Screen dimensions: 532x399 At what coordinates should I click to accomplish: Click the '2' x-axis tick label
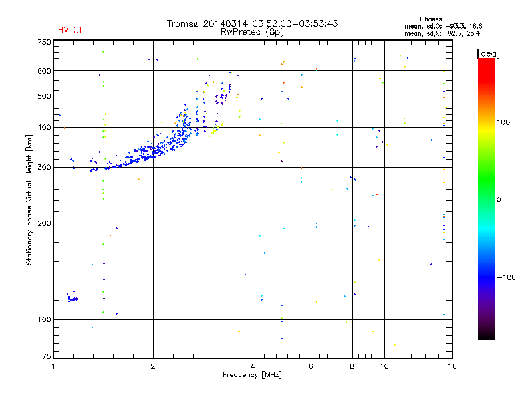point(153,366)
